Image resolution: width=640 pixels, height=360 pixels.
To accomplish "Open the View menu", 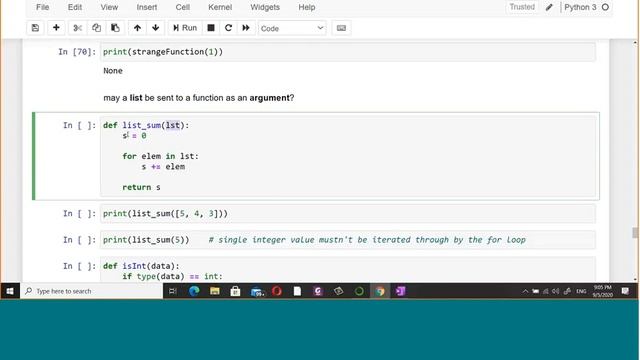I will (109, 7).
